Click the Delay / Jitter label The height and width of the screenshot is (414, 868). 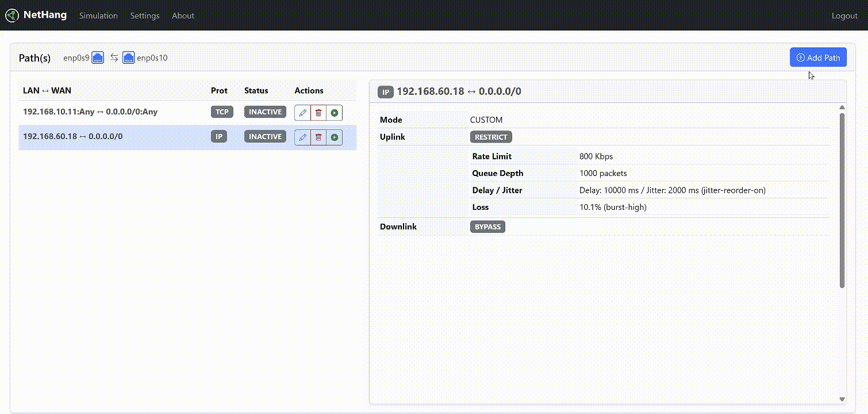coord(497,190)
